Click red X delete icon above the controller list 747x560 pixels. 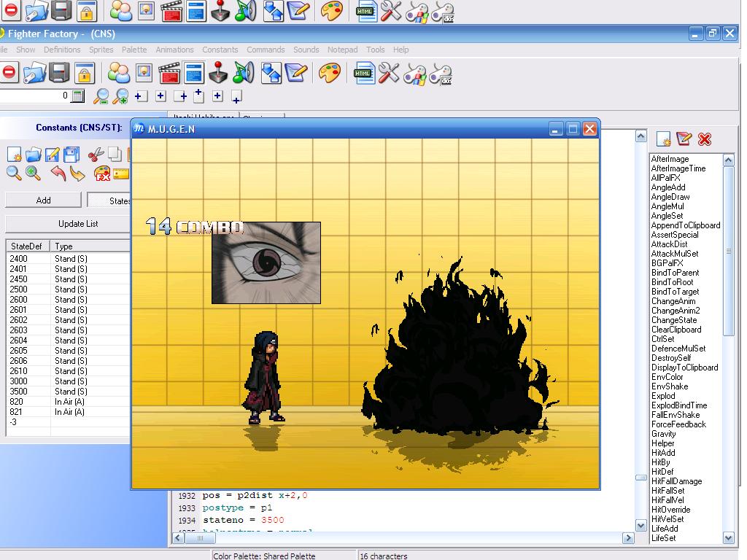pyautogui.click(x=705, y=139)
